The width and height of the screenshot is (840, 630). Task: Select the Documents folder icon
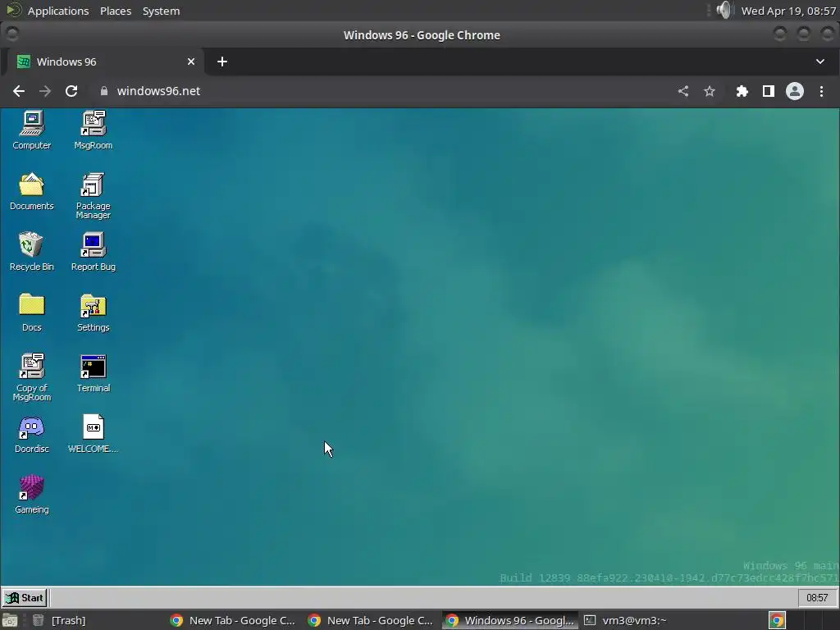pos(32,191)
